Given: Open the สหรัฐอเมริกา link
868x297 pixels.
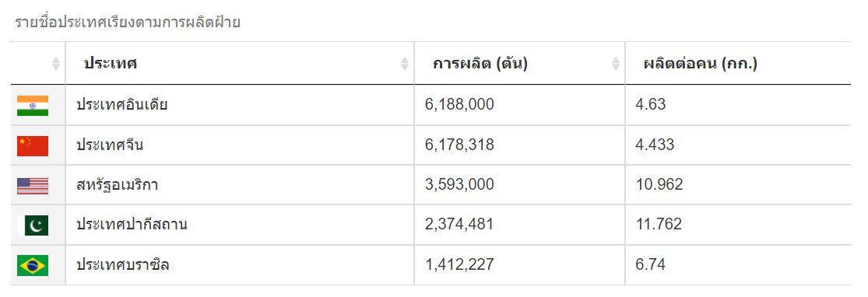Looking at the screenshot, I should click(118, 185).
